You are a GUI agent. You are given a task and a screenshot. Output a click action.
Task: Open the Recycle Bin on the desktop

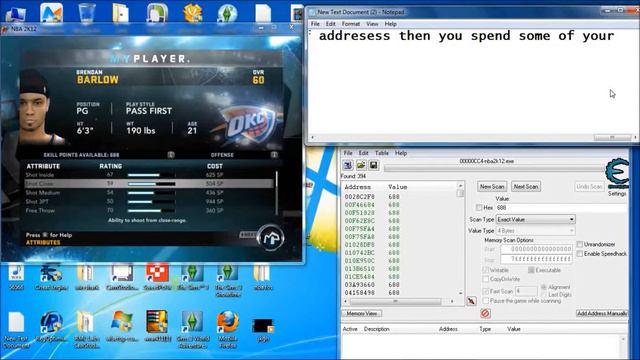(86, 13)
